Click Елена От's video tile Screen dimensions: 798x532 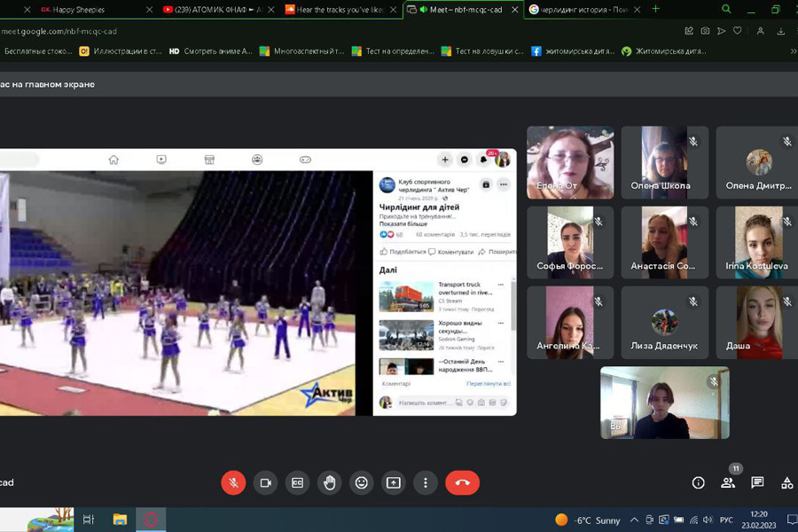(x=570, y=162)
